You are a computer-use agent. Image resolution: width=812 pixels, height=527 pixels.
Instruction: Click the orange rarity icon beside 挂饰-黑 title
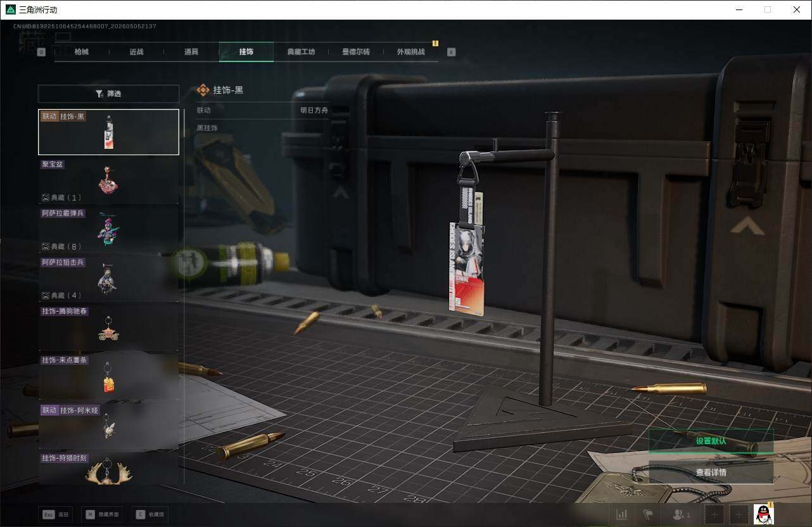click(203, 90)
